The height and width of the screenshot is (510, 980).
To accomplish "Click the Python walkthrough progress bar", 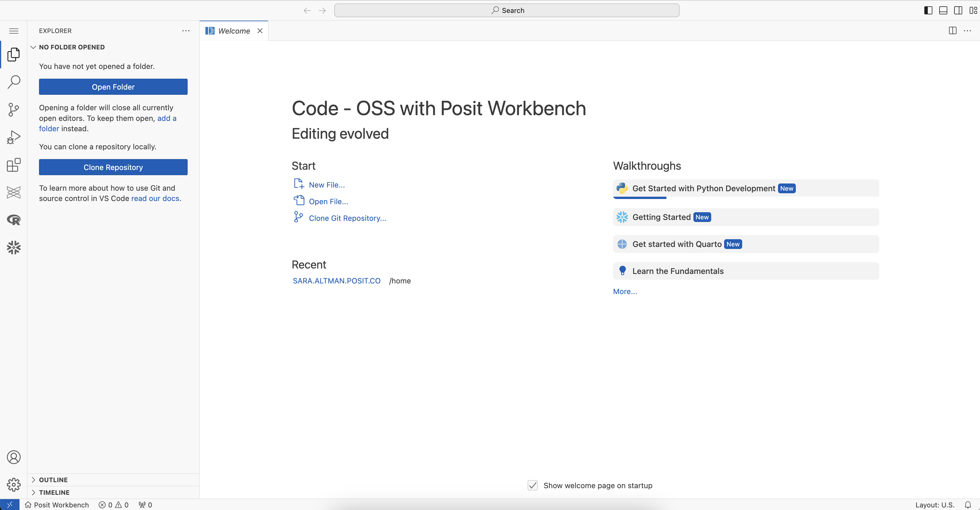I will click(x=639, y=198).
